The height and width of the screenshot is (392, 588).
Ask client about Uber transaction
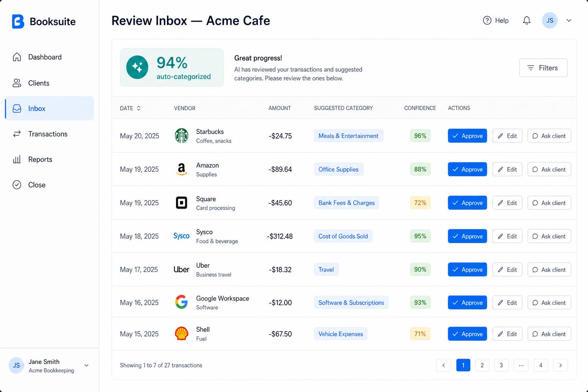[549, 269]
